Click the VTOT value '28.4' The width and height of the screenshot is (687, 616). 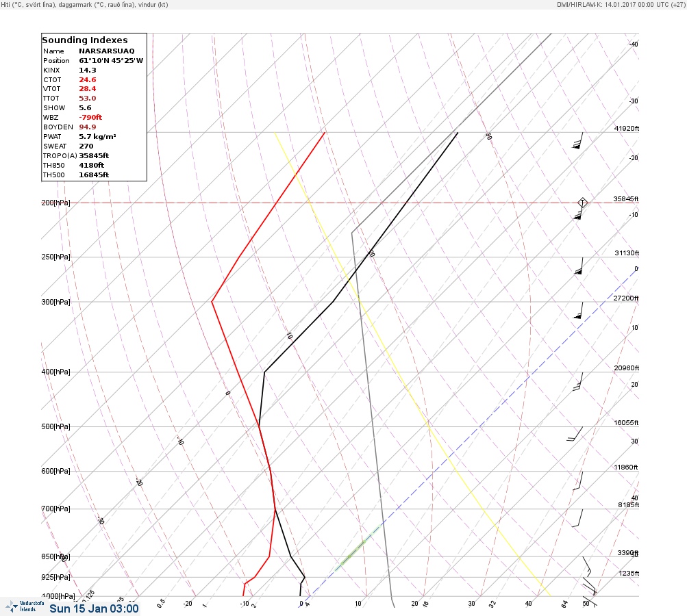87,88
